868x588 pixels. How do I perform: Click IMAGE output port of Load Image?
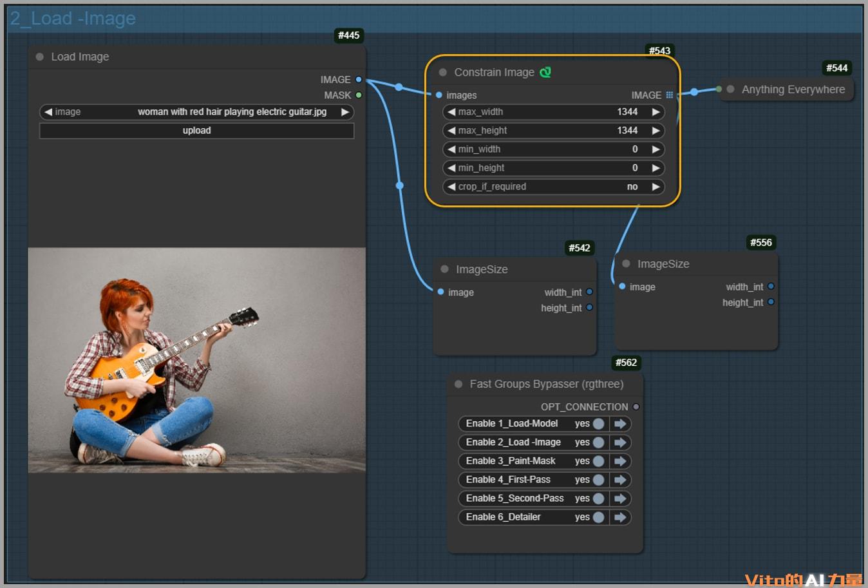pos(359,80)
